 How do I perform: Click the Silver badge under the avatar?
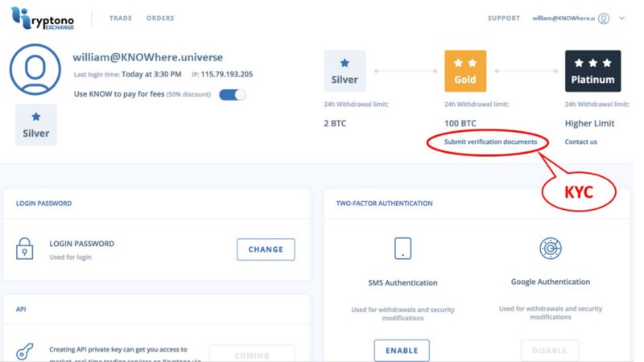[x=36, y=125]
